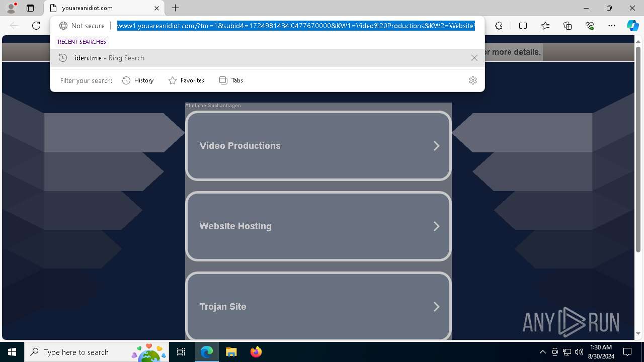Click the page vertical scrollbar
This screenshot has height=362, width=644.
coord(638,151)
